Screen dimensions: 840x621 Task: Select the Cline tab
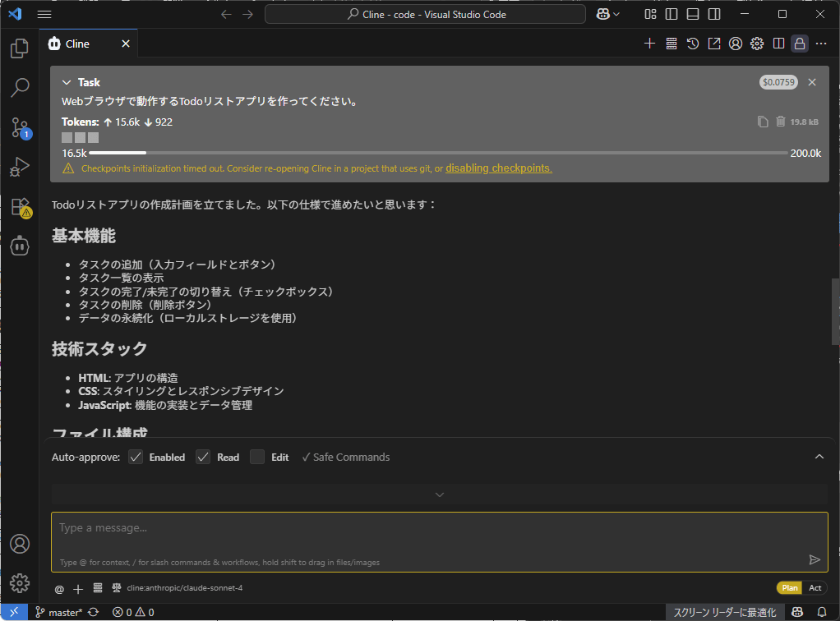77,44
